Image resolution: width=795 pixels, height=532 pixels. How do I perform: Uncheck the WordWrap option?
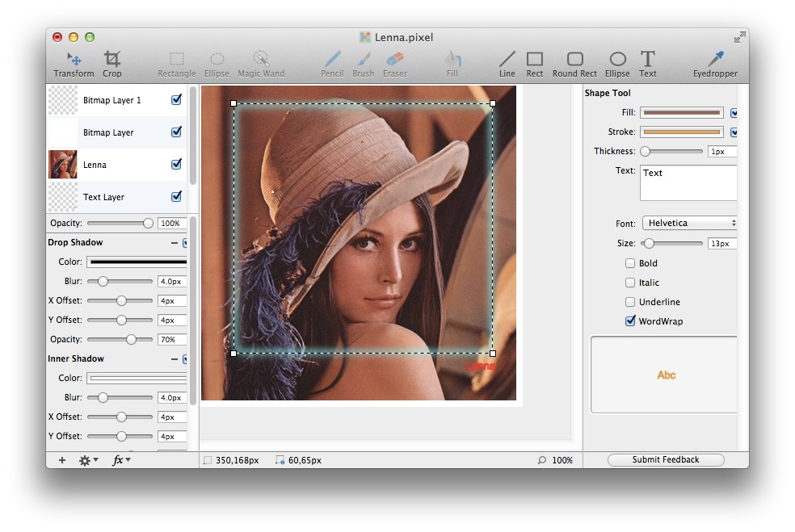click(630, 321)
